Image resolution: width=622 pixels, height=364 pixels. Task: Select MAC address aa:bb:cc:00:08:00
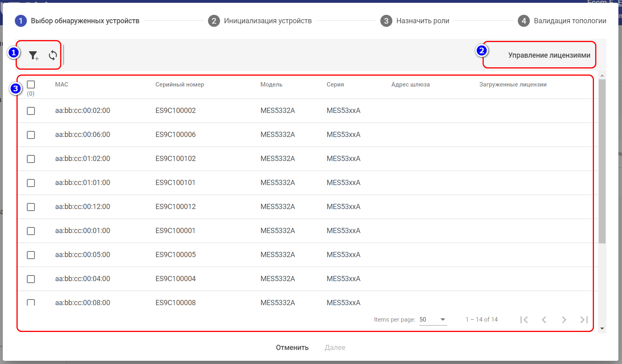[83, 303]
